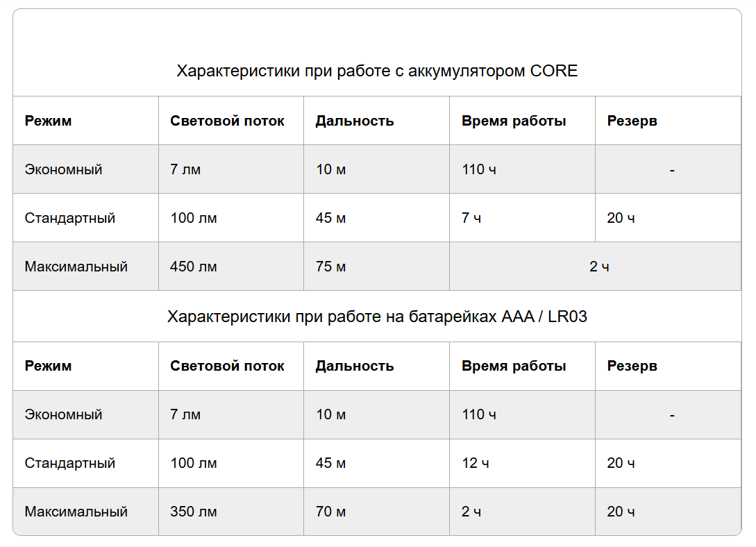Click the merged 2 ч cell in CORE table
This screenshot has height=547, width=756.
[x=598, y=267]
